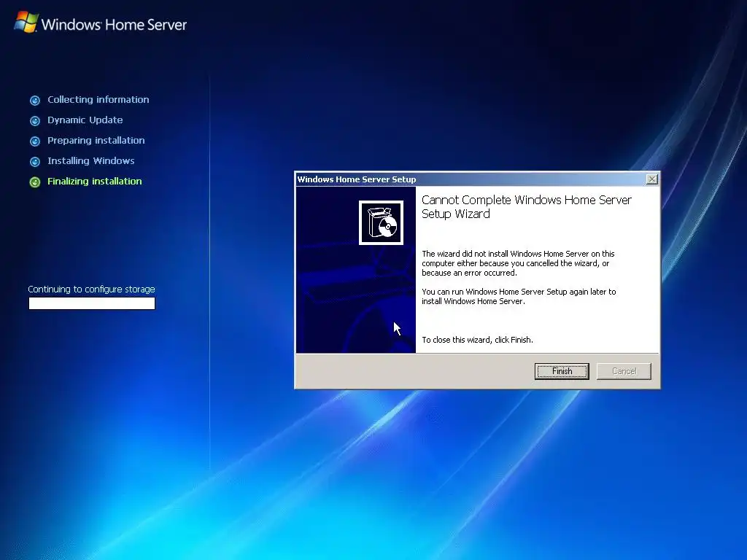Click the Windows Home Server title text
The image size is (747, 560).
point(114,24)
